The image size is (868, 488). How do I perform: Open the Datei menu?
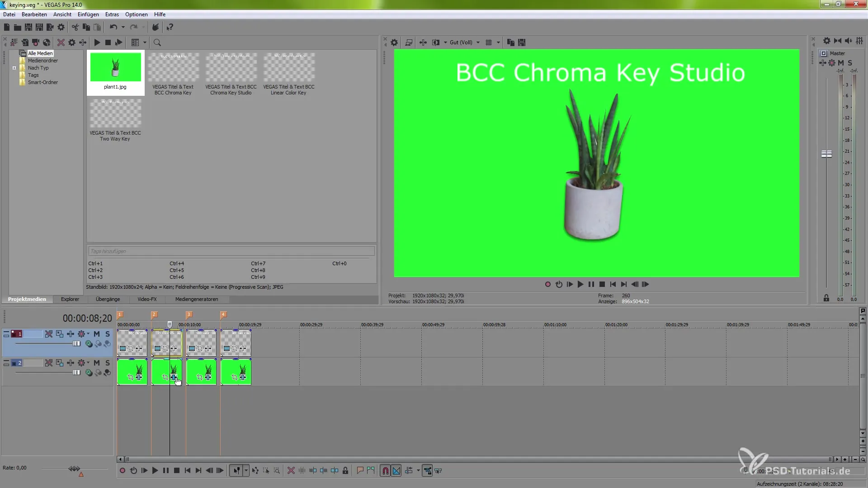(9, 14)
